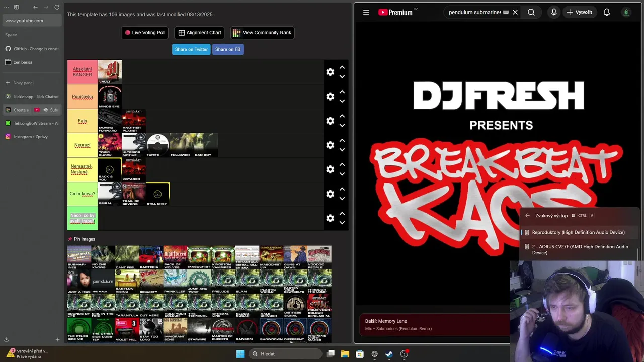This screenshot has height=362, width=644.
Task: Open settings gear for the bottom tier row
Action: tap(330, 218)
